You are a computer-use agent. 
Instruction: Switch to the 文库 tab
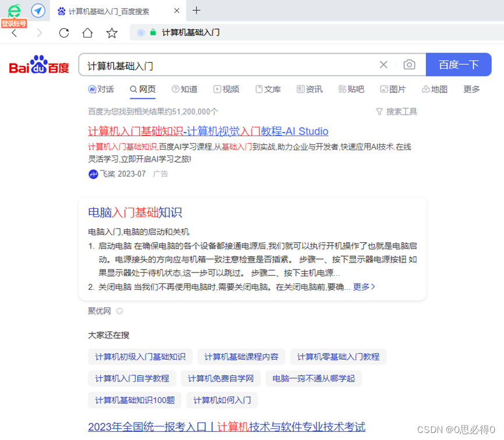[268, 89]
